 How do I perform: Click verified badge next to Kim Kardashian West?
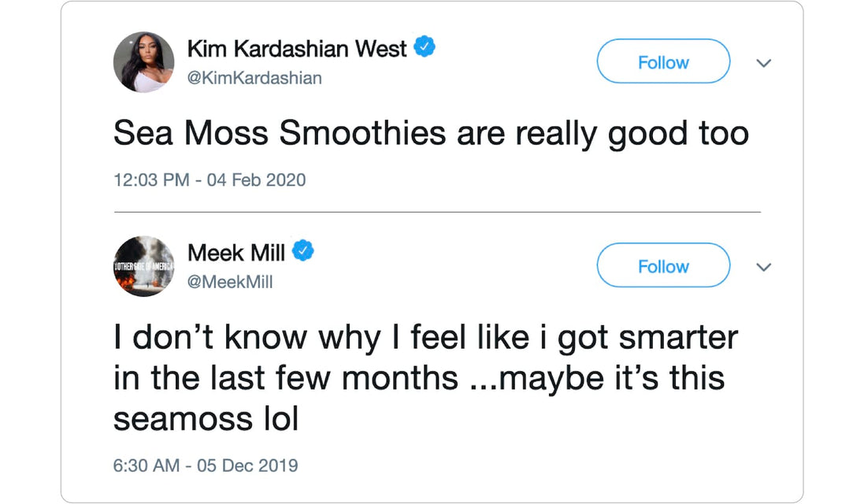pos(425,48)
